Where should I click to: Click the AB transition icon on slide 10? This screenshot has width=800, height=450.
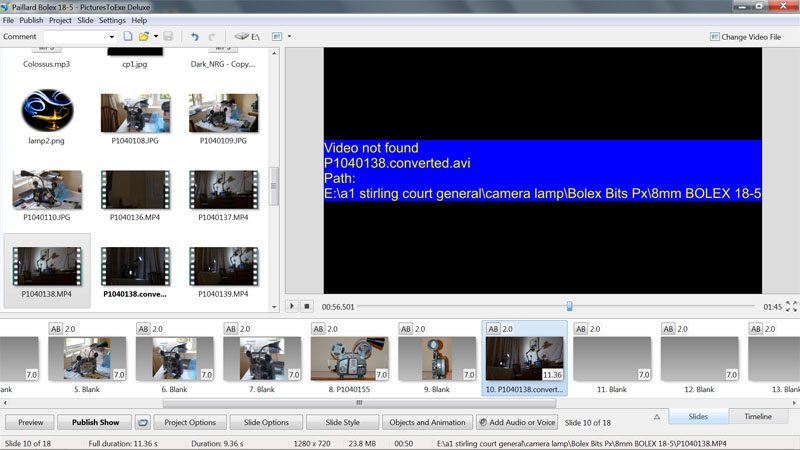tap(493, 329)
